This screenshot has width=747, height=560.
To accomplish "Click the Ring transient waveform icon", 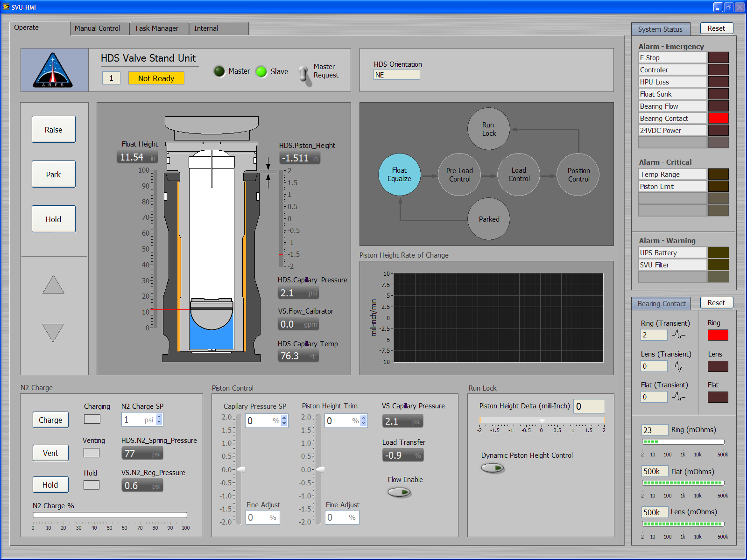I will [x=679, y=335].
